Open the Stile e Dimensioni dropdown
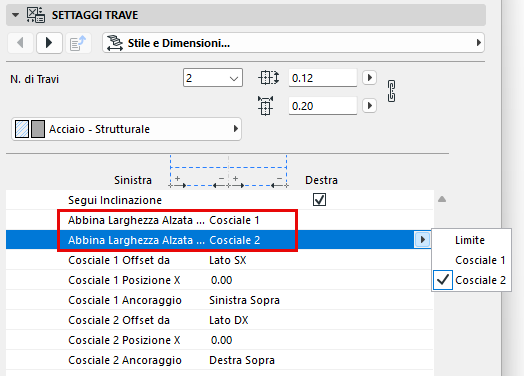This screenshot has height=376, width=524. (293, 43)
